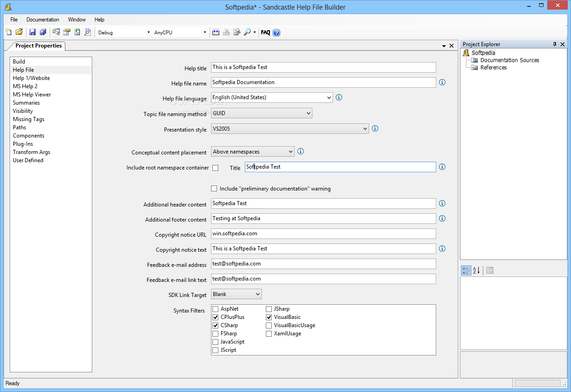Click the View Help File magnifier icon

point(247,32)
